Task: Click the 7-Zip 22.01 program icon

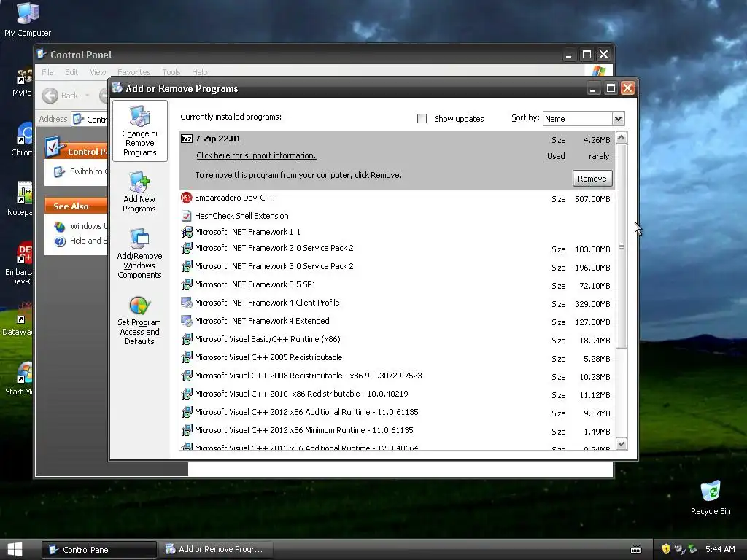Action: pos(187,139)
